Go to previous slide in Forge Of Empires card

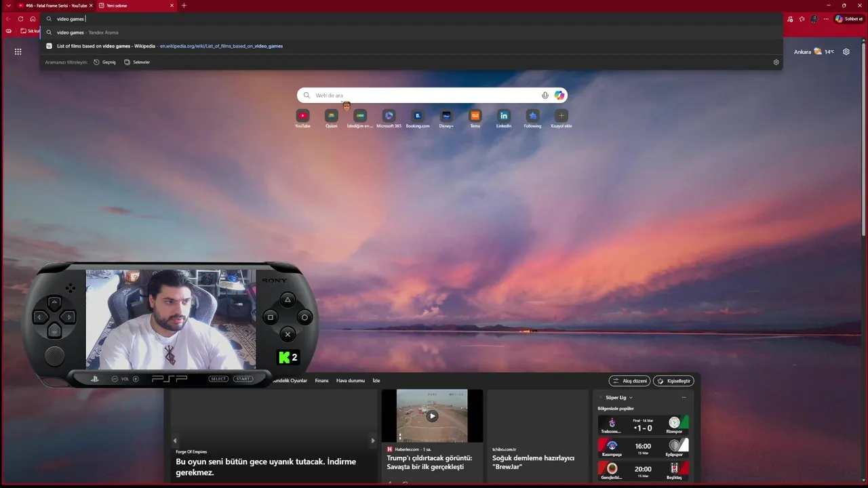(175, 441)
